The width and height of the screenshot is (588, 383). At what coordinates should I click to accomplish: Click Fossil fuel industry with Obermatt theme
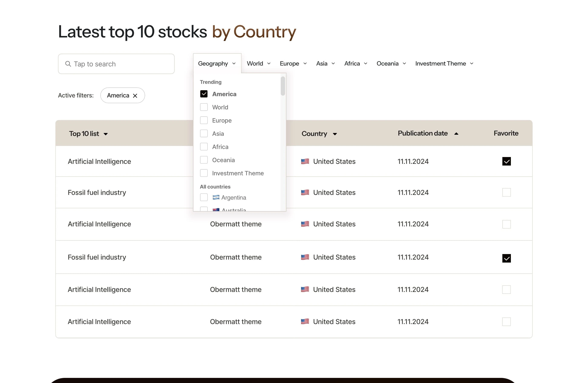(97, 257)
